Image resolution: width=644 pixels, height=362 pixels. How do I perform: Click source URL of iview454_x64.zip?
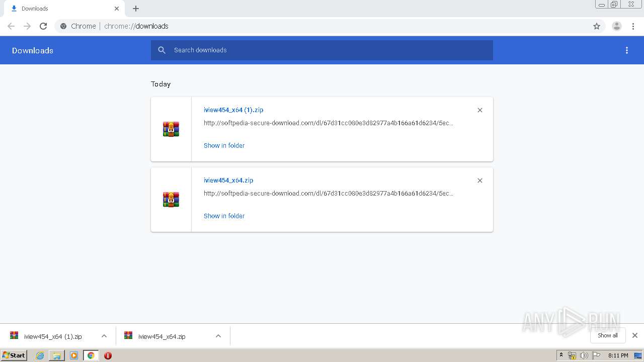click(x=329, y=193)
